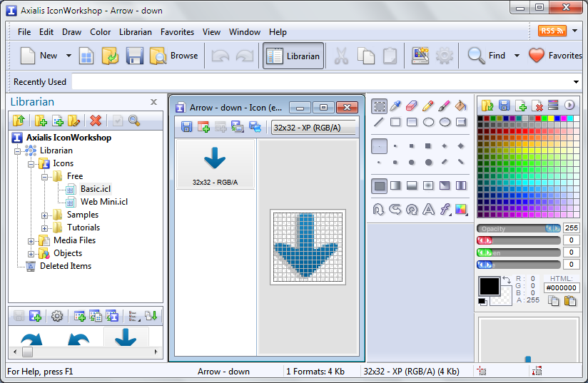The width and height of the screenshot is (588, 383).
Task: Select the hollow Ellipse tool
Action: coord(428,122)
